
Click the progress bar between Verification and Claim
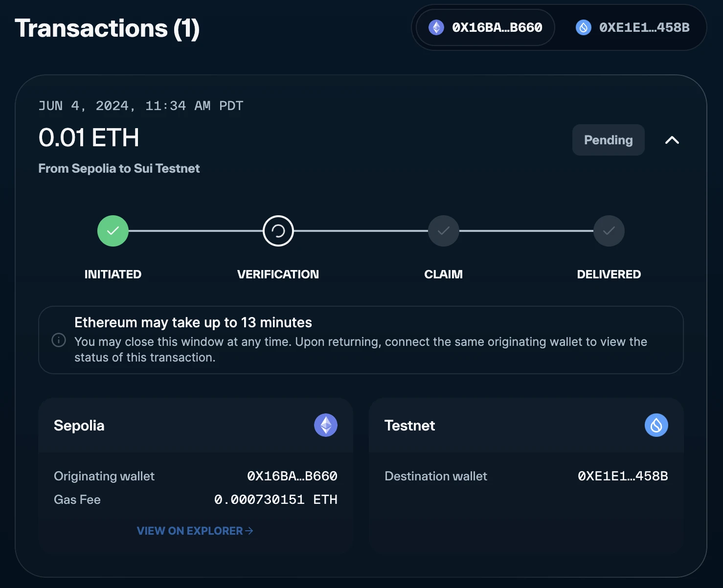coord(360,230)
